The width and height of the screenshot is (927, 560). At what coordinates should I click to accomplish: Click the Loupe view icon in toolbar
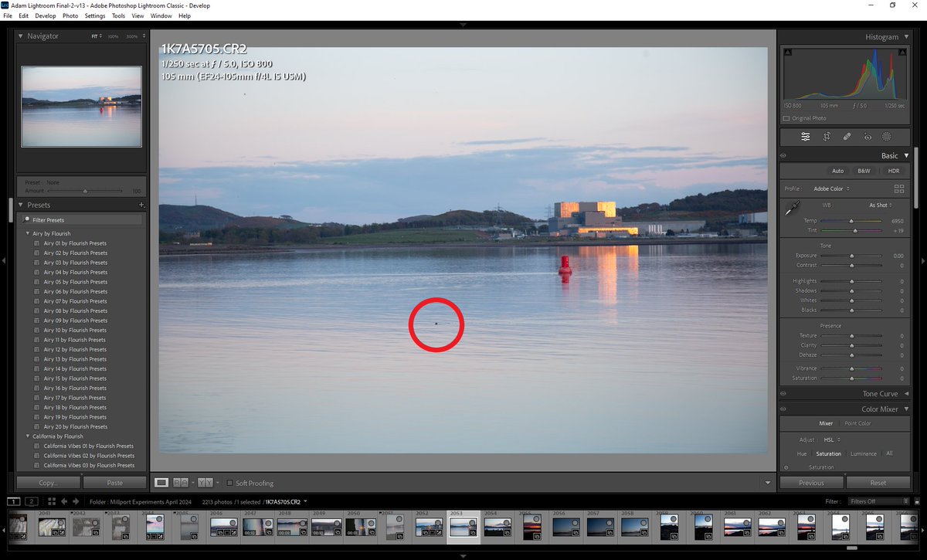coord(161,483)
